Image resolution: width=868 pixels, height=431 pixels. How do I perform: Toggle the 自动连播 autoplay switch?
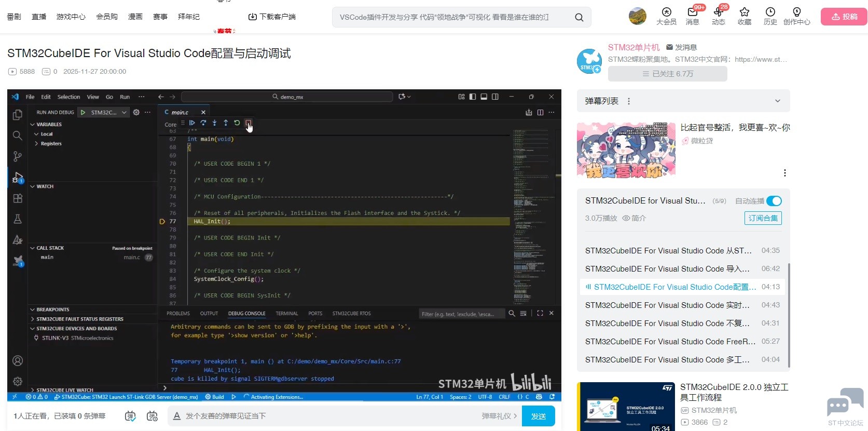tap(774, 201)
